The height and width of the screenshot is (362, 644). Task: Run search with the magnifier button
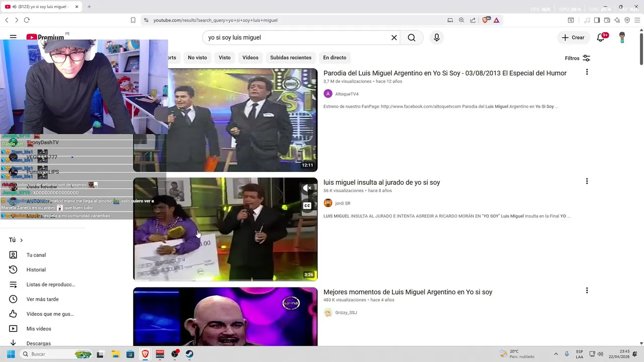pos(412,38)
